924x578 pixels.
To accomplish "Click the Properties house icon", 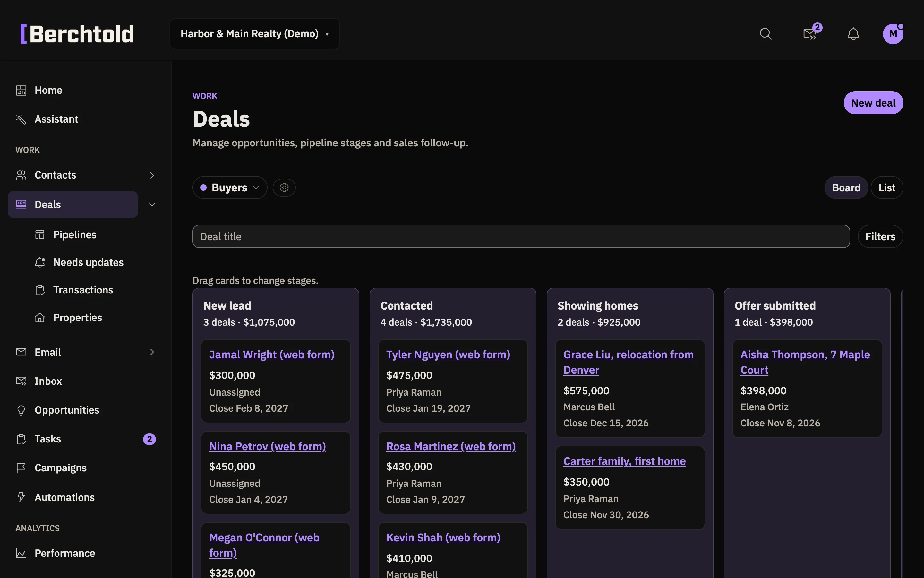I will (40, 318).
